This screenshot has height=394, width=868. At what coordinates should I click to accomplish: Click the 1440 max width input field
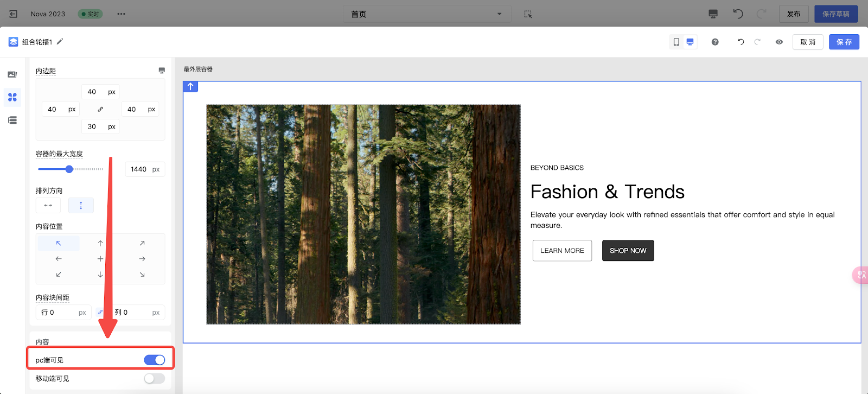tap(145, 169)
